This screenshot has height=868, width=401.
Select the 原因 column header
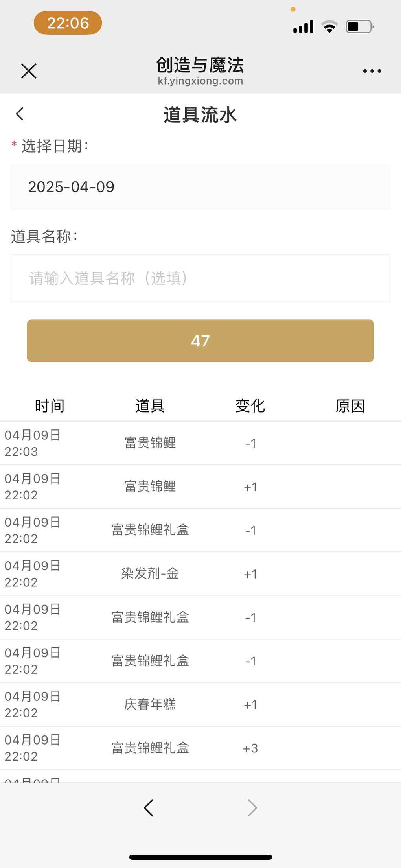pyautogui.click(x=351, y=406)
